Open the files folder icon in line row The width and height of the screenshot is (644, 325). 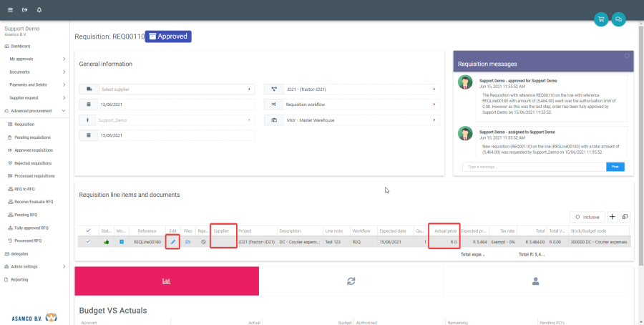click(188, 242)
